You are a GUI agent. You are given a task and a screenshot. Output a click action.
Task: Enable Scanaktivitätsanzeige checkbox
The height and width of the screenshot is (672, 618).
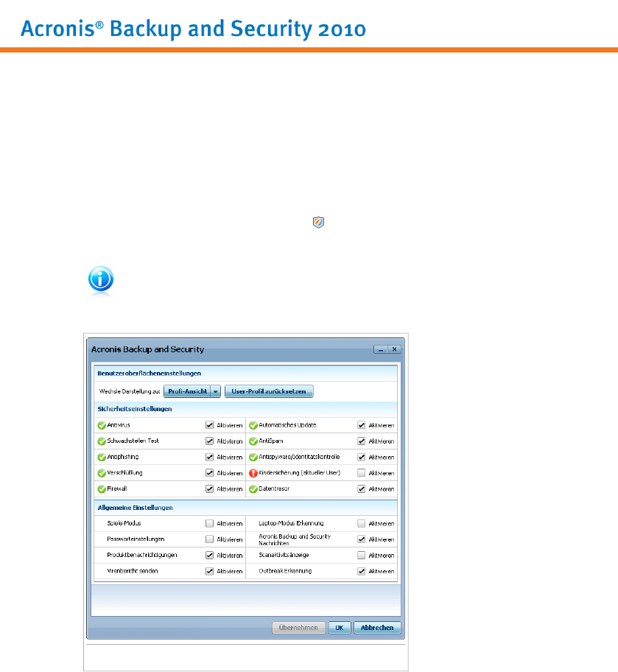click(361, 555)
